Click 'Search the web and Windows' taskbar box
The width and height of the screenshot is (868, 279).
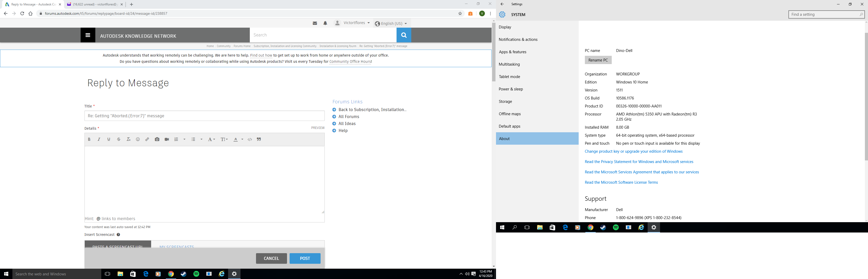point(57,274)
